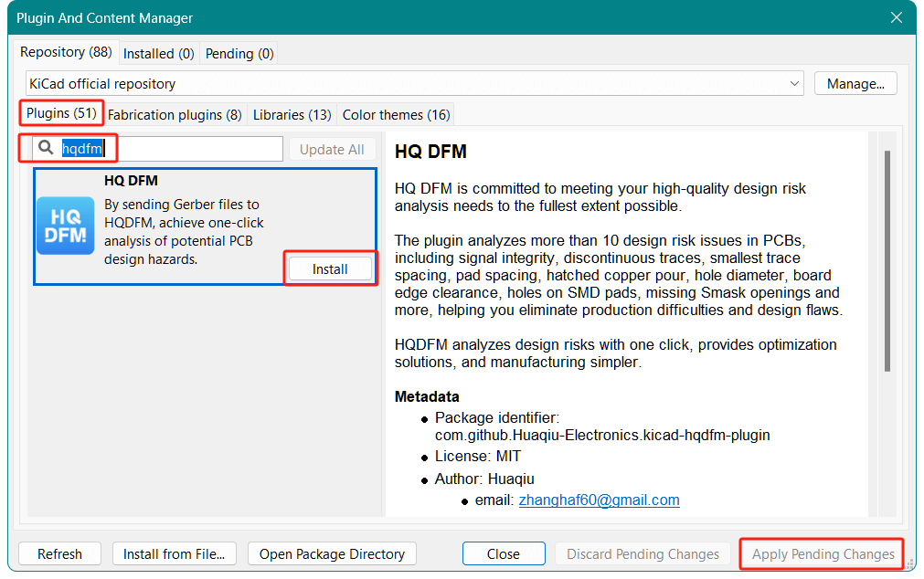Select the Plugins (51) tab
The height and width of the screenshot is (579, 924).
61,114
